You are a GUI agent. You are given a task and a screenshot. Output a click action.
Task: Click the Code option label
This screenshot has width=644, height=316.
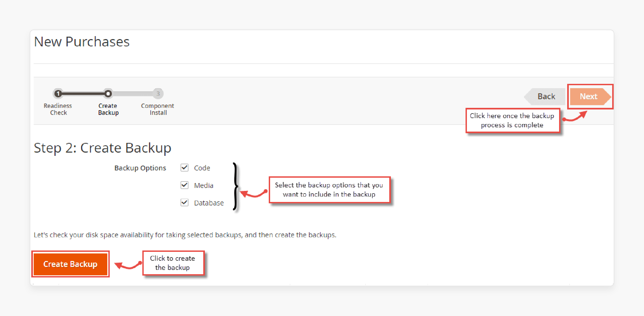pyautogui.click(x=202, y=168)
